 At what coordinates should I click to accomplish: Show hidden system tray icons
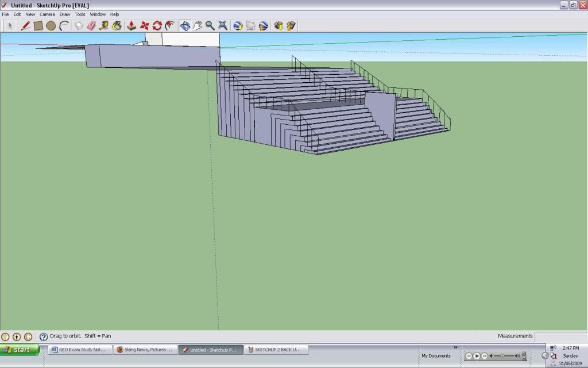(x=544, y=355)
